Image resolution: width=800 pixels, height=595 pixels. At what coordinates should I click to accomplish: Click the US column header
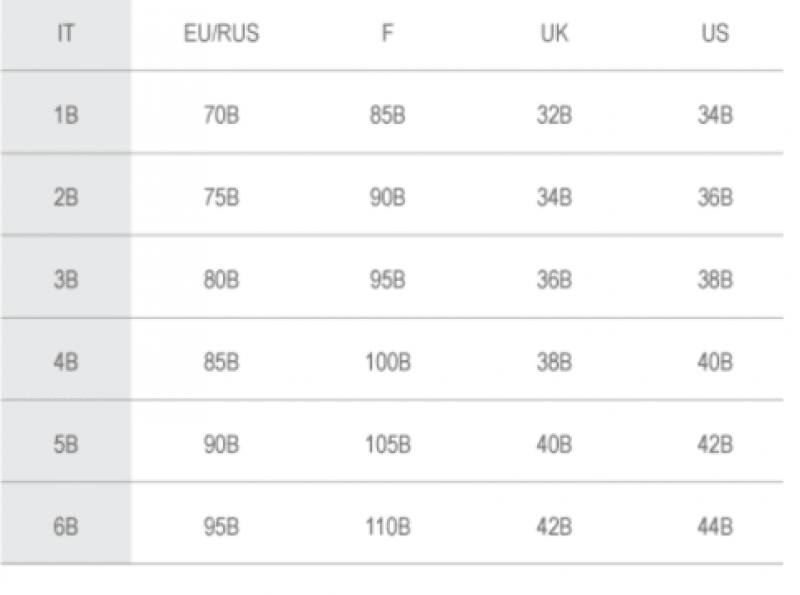[715, 34]
